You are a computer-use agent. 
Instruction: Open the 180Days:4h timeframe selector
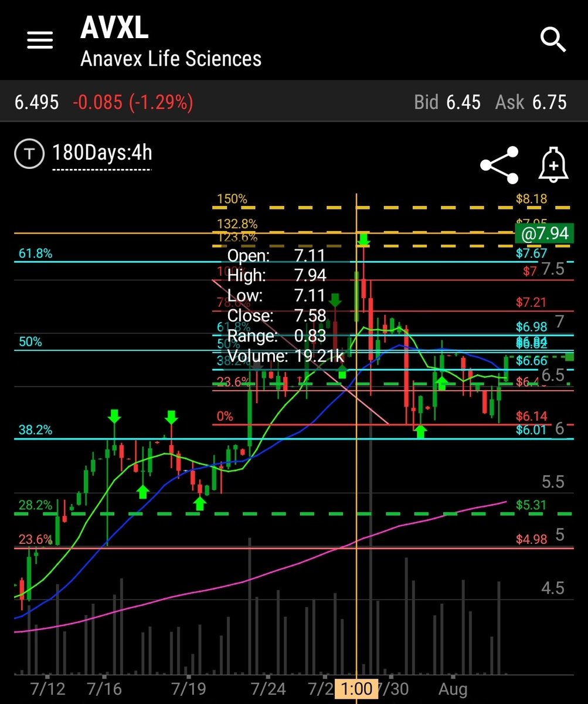pos(102,154)
